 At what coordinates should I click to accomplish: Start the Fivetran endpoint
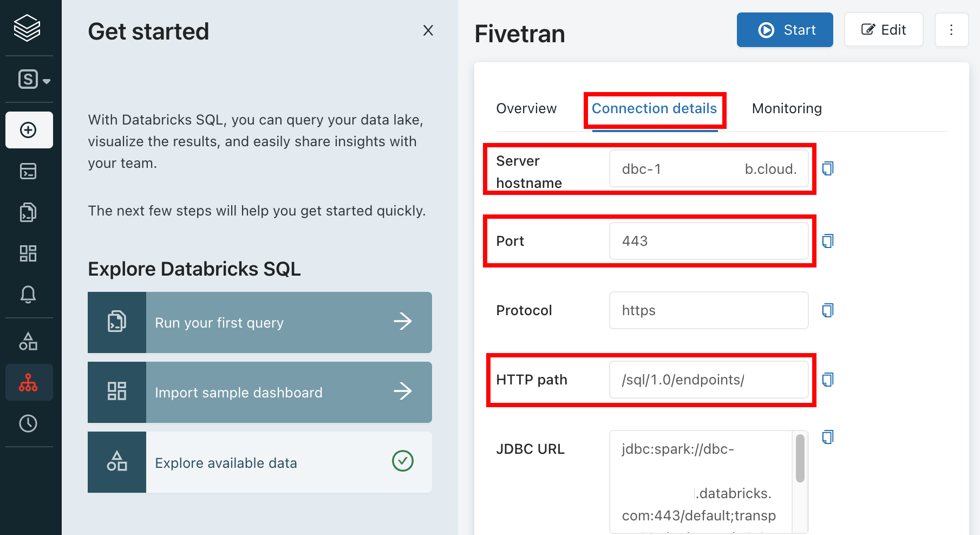pyautogui.click(x=785, y=30)
